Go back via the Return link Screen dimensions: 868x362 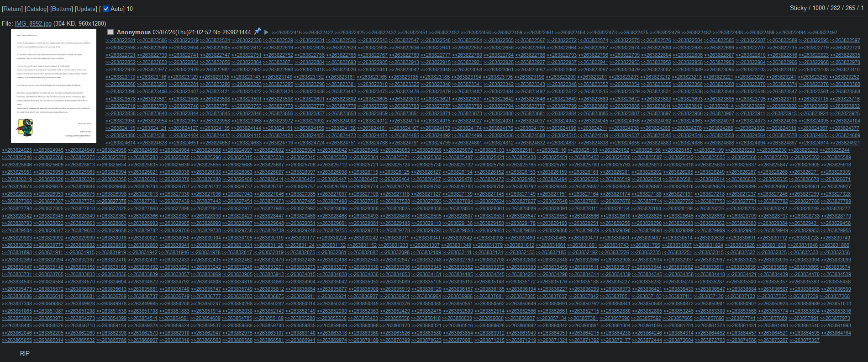pos(12,9)
